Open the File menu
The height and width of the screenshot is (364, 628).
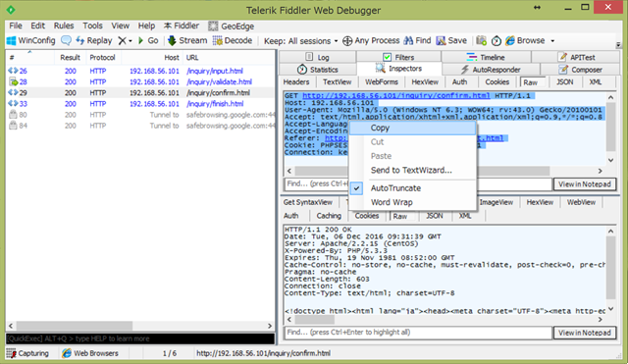[x=16, y=26]
